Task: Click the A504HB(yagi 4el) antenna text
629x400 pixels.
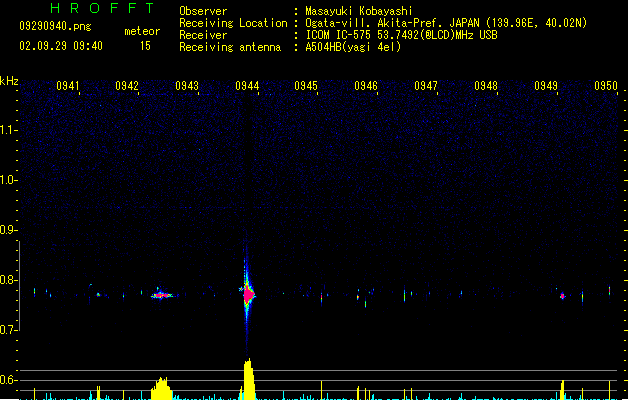Action: [353, 47]
